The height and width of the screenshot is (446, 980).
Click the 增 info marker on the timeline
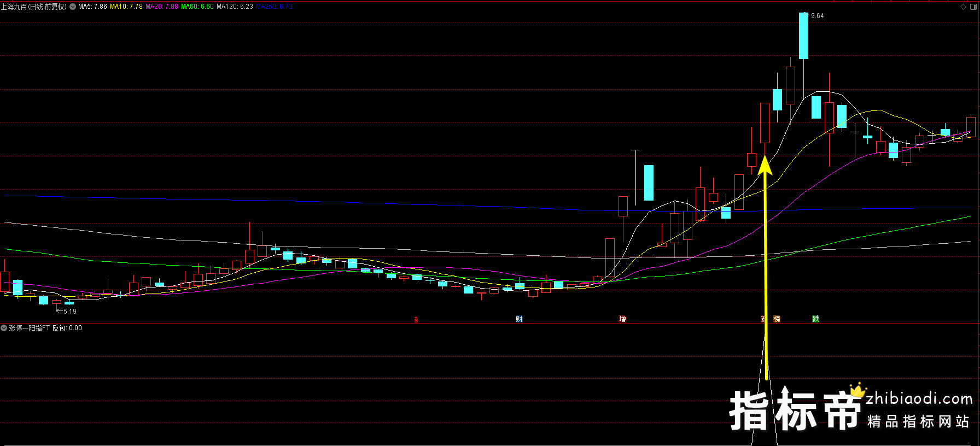[622, 319]
